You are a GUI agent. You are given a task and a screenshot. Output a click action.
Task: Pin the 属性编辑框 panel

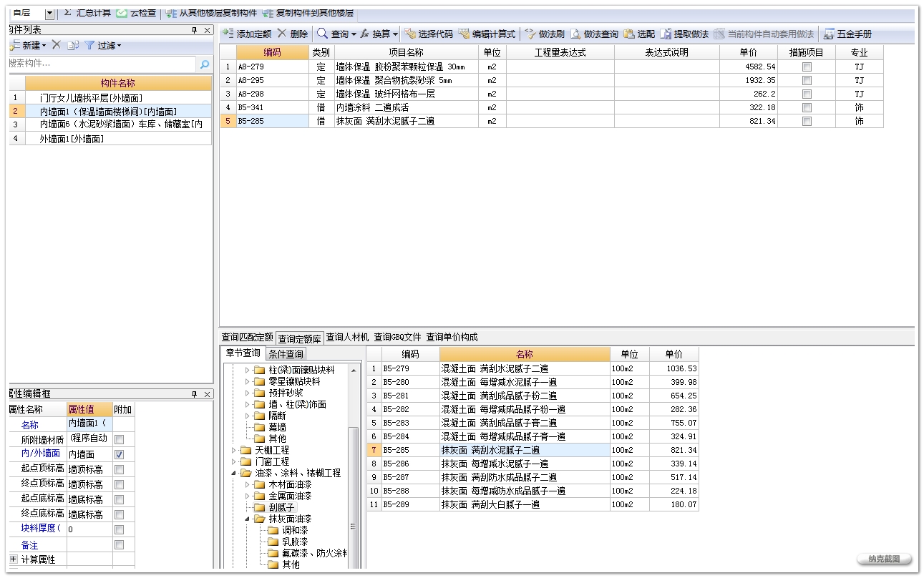click(194, 394)
